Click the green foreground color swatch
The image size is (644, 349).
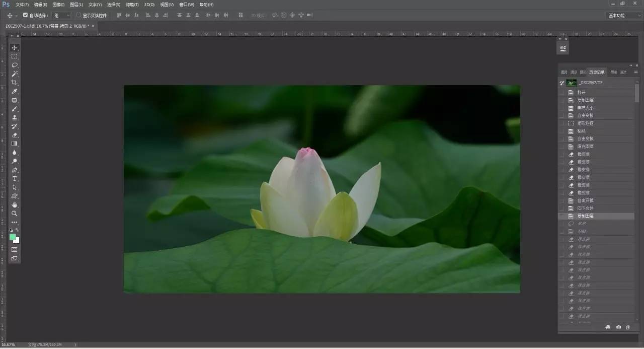[x=13, y=237]
